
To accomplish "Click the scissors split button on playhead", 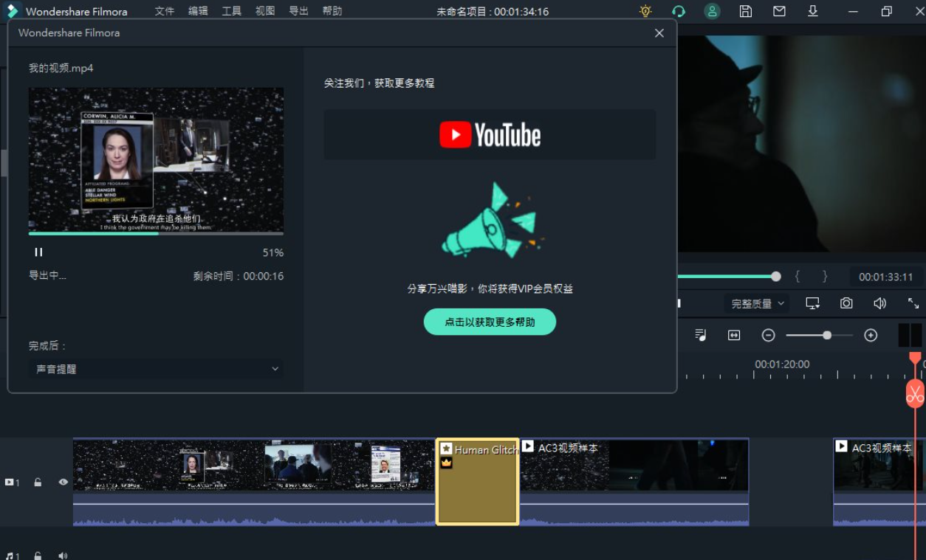I will [x=915, y=393].
